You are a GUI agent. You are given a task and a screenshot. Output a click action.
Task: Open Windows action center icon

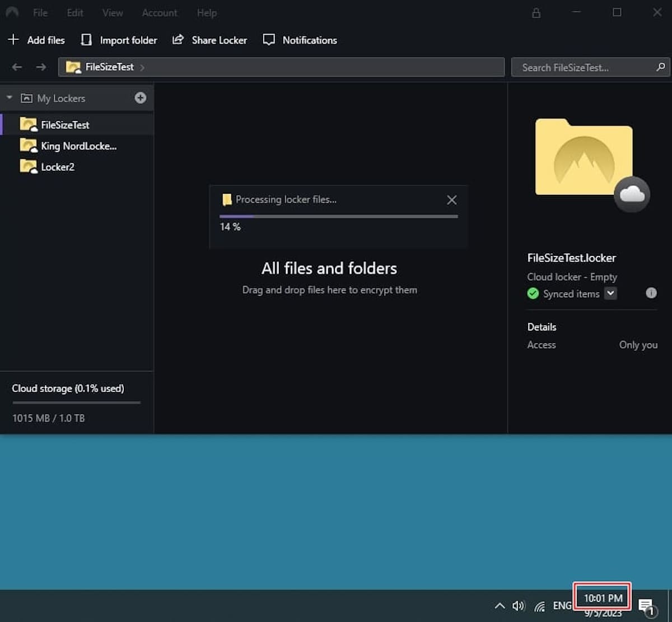pos(647,606)
